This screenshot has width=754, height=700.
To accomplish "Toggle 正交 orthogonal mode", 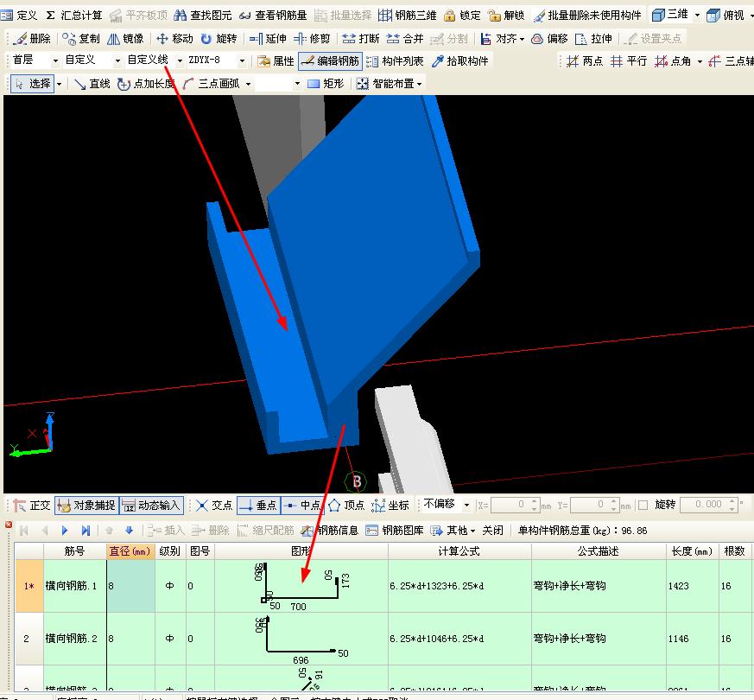I will tap(32, 506).
